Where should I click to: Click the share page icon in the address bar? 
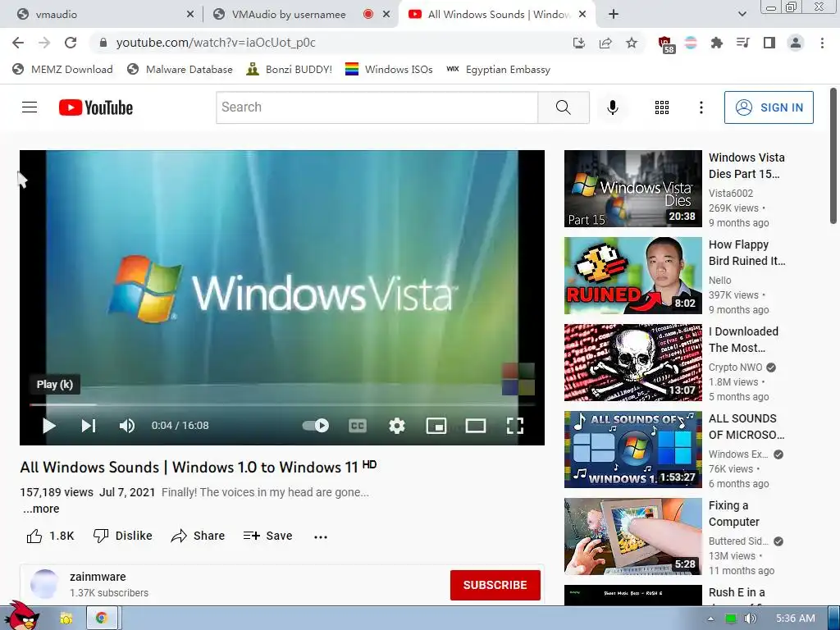pos(605,43)
